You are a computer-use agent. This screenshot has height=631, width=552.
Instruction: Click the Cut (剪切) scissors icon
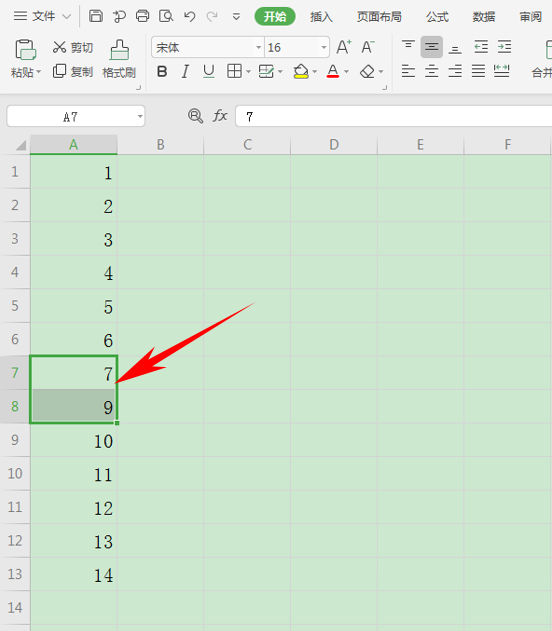(59, 47)
